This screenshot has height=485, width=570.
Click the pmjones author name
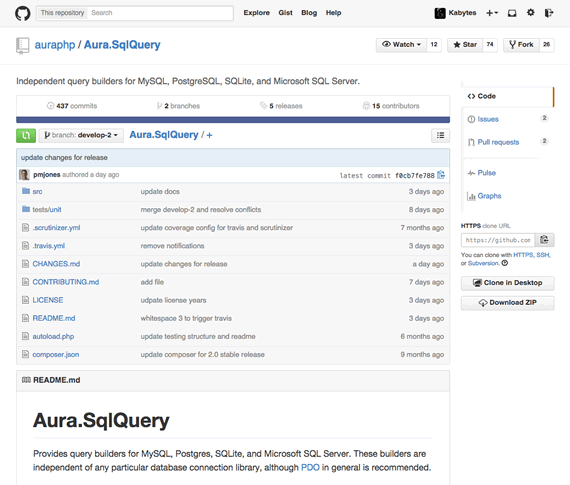(x=47, y=175)
